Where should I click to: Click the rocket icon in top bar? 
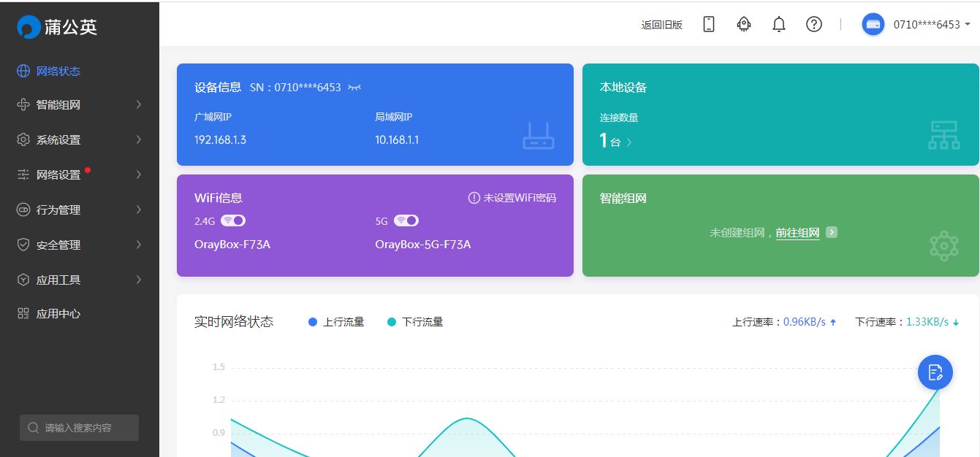tap(744, 24)
